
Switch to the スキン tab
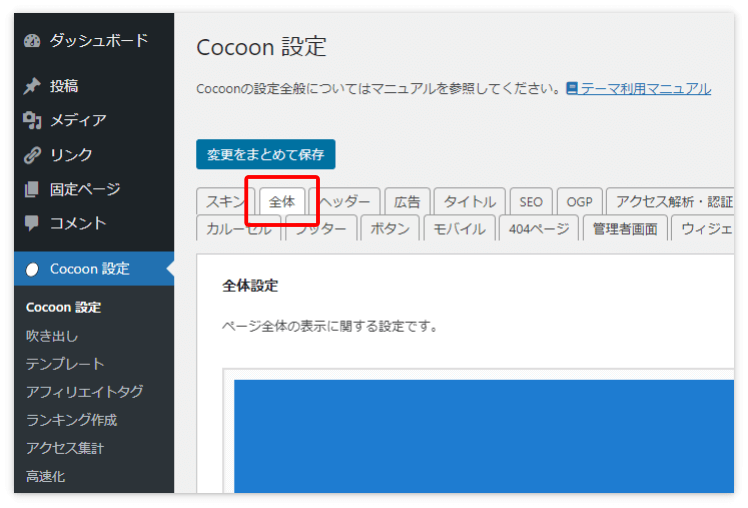point(226,202)
